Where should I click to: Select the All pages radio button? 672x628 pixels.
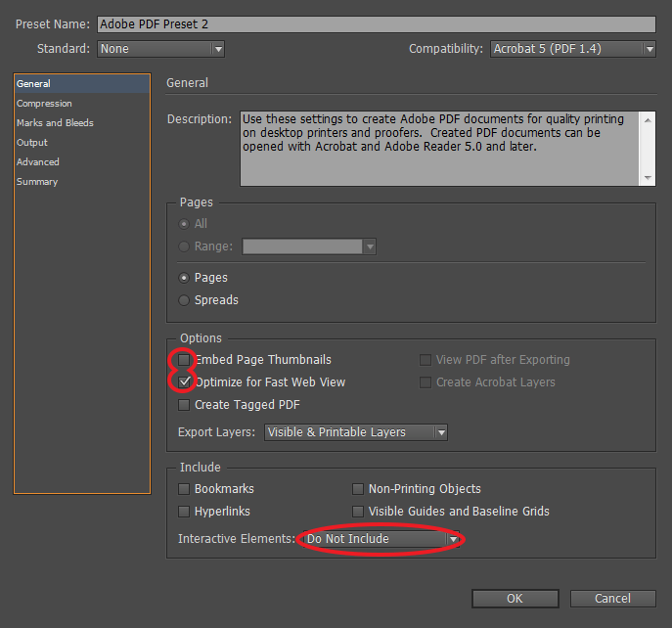(184, 224)
